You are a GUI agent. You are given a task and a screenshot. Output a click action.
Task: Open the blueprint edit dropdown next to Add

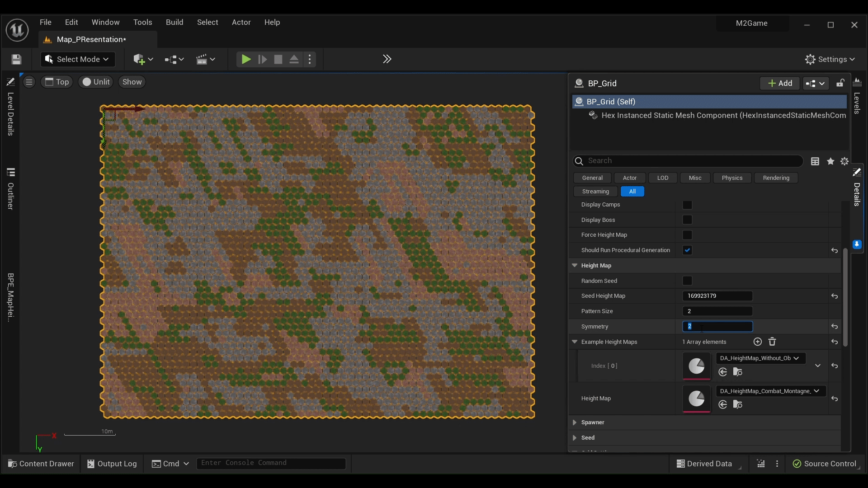(816, 83)
